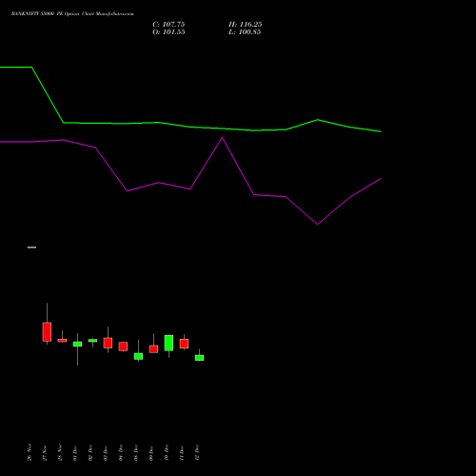This screenshot has height=476, width=476.
Task: Click the peak of the purple line
Action: 222,138
